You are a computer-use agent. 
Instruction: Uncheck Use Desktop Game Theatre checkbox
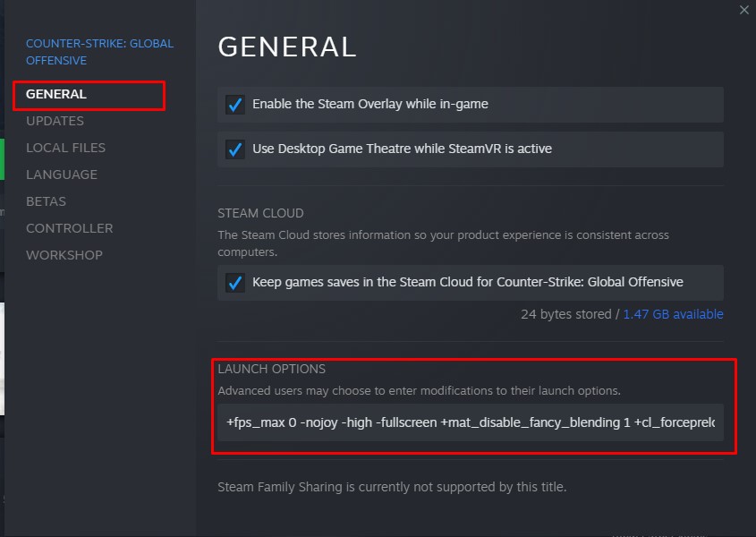(x=235, y=149)
